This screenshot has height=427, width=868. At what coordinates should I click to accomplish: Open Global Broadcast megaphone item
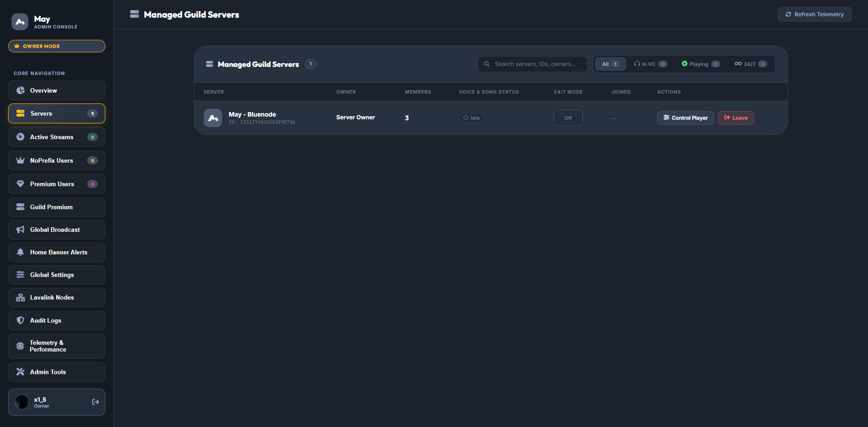pyautogui.click(x=57, y=230)
